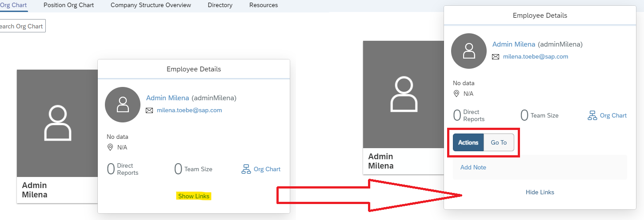644x220 pixels.
Task: Click the location pin icon in right panel
Action: tap(456, 94)
